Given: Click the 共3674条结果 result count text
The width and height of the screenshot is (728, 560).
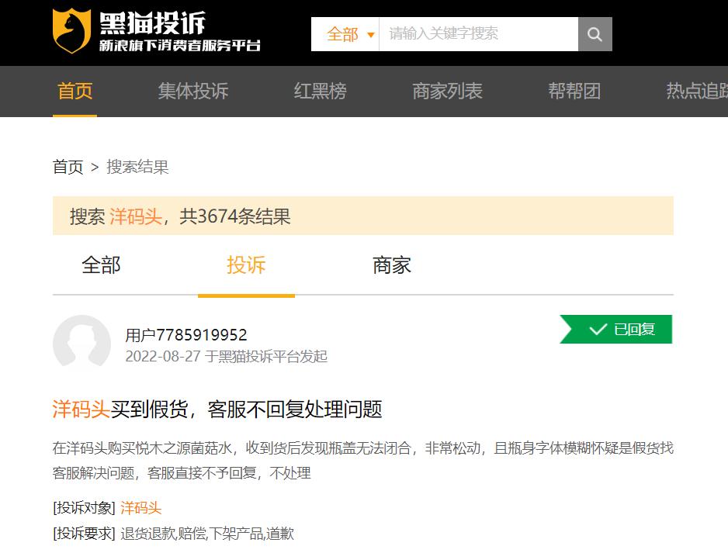Looking at the screenshot, I should coord(235,216).
